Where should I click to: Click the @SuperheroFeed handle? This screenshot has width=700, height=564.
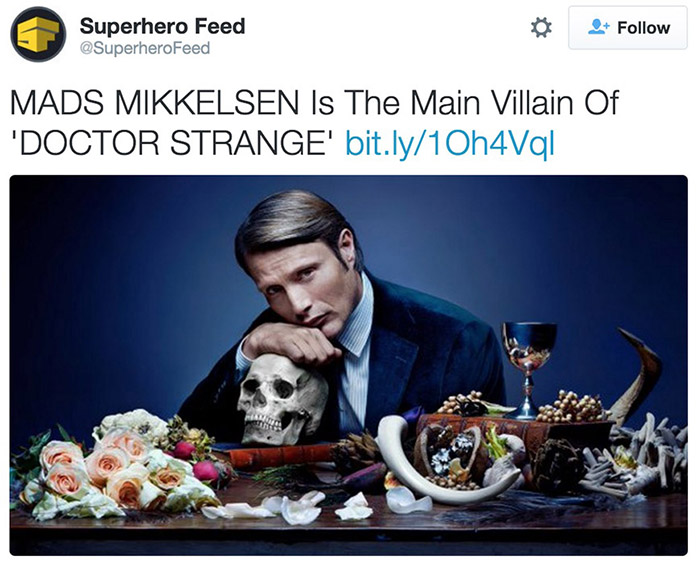(x=145, y=48)
